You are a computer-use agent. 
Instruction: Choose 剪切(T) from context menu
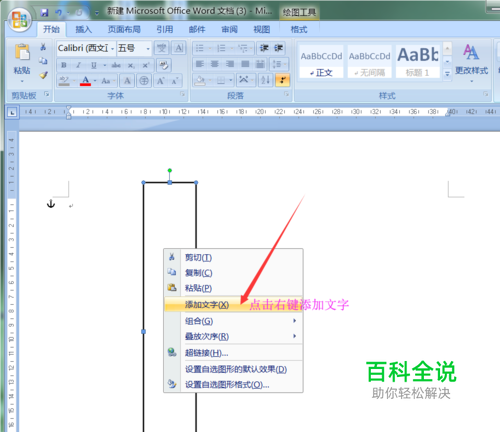pyautogui.click(x=233, y=257)
